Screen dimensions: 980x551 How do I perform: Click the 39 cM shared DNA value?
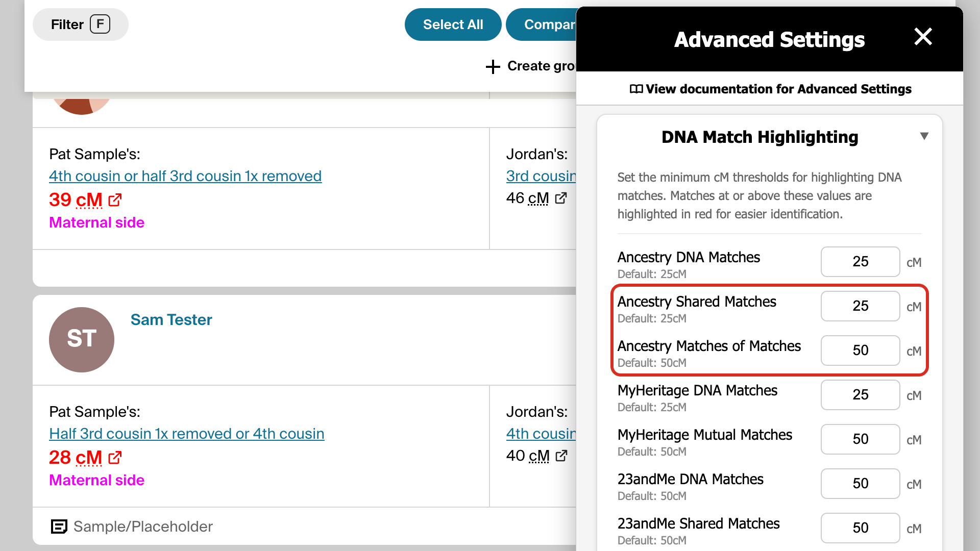[76, 200]
